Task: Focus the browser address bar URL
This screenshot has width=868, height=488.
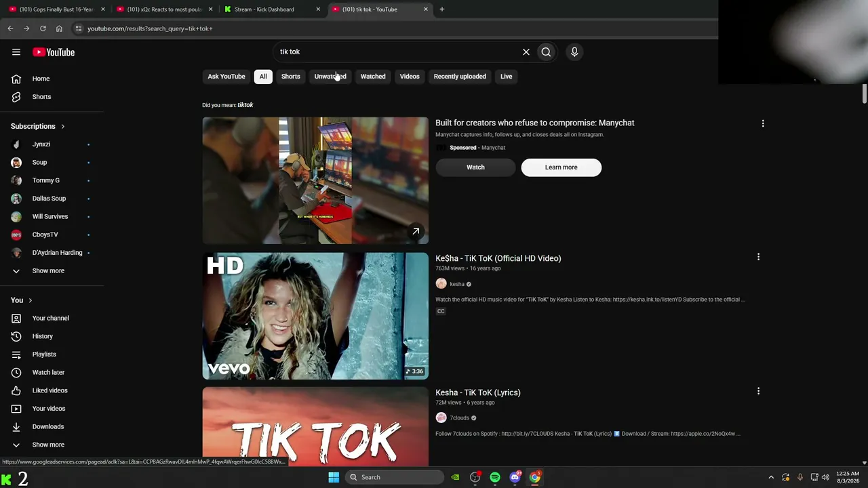Action: point(150,28)
